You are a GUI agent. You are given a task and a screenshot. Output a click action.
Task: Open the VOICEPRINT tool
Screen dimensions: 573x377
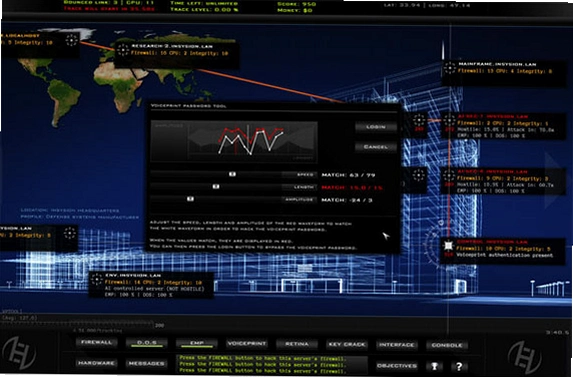pyautogui.click(x=247, y=343)
